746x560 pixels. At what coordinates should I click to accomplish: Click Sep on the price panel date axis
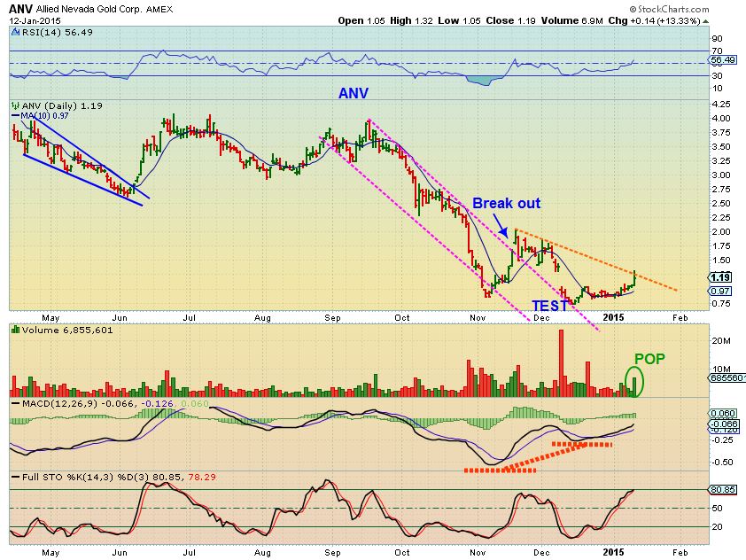pos(332,318)
